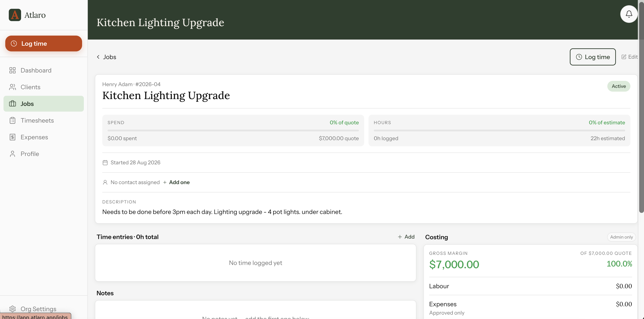Click the Org Settings gear icon
644x319 pixels.
[13, 309]
